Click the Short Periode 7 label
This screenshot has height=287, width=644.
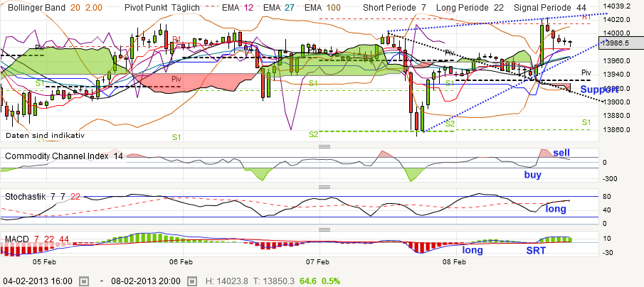click(x=394, y=8)
